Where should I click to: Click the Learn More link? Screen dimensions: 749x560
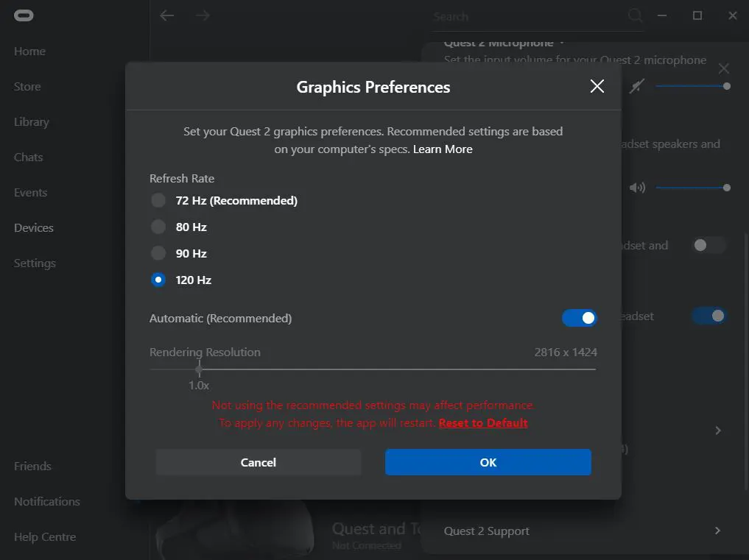click(x=443, y=149)
